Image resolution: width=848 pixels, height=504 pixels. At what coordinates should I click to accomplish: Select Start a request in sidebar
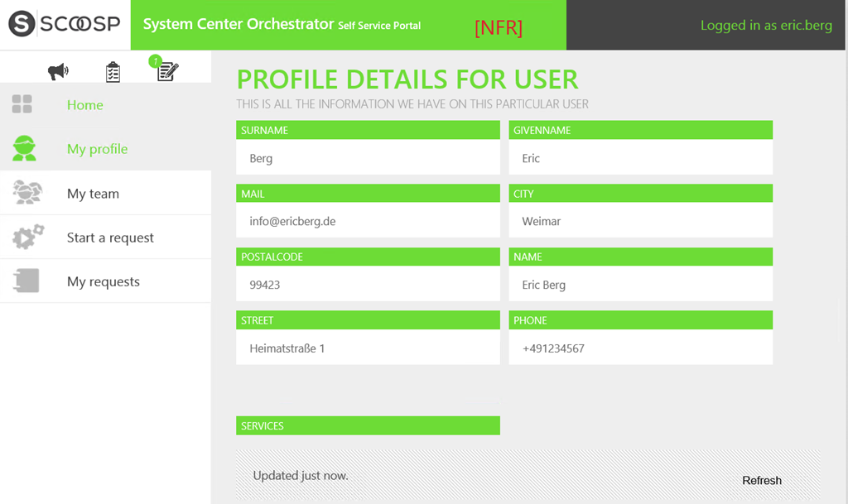[110, 238]
